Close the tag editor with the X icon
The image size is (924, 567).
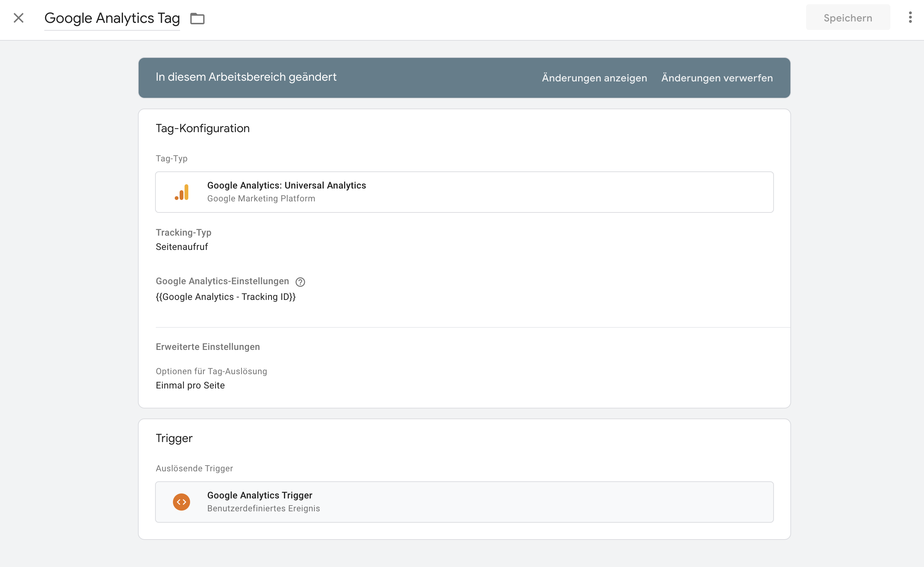pos(18,18)
